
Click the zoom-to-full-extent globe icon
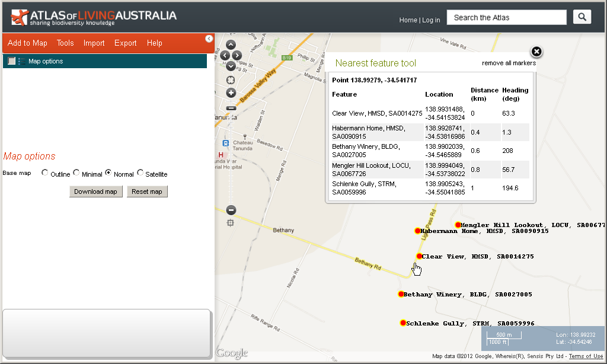point(231,80)
